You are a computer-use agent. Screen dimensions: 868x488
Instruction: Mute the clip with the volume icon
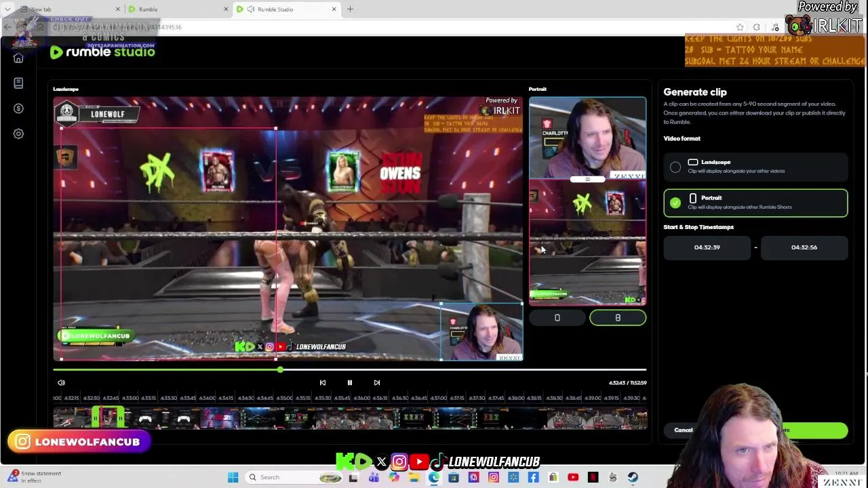[61, 383]
